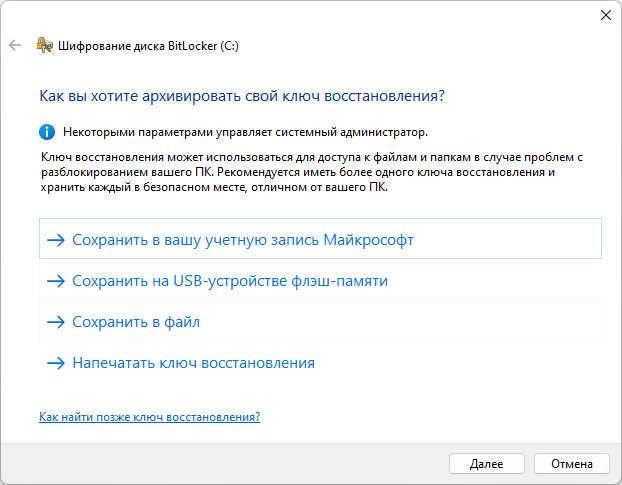Image resolution: width=622 pixels, height=485 pixels.
Task: Click the Отмена button
Action: coord(572,464)
